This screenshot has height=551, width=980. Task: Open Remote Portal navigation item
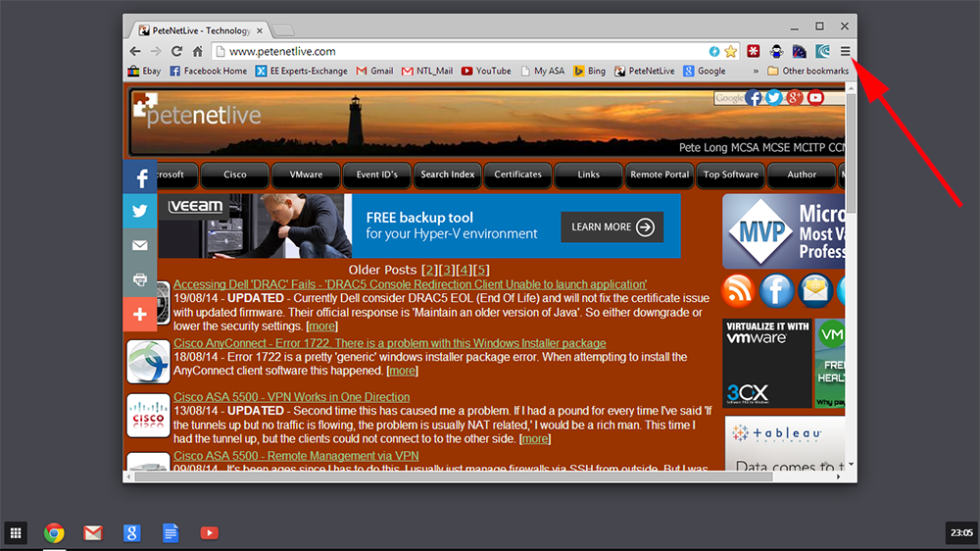[x=660, y=175]
